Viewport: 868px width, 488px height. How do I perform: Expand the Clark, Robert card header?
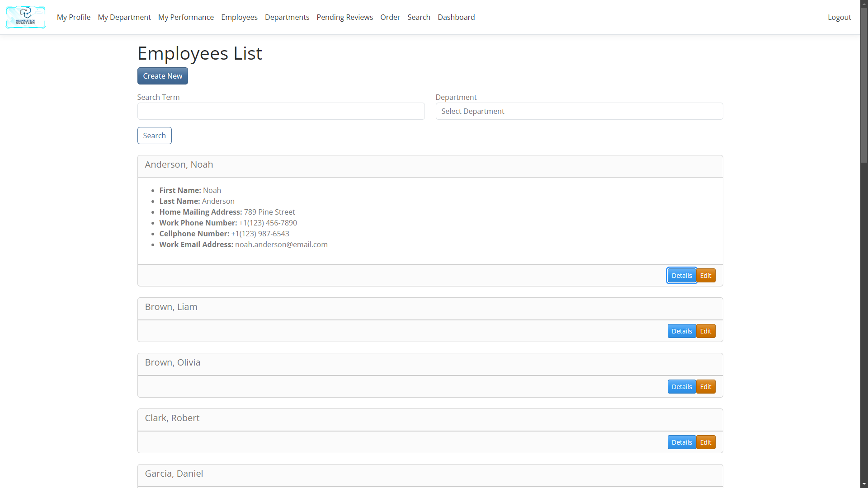172,418
